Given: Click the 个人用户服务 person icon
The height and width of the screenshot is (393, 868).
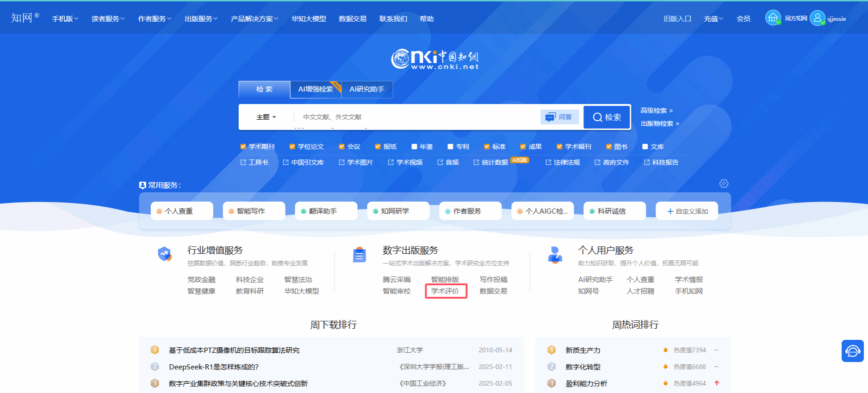Looking at the screenshot, I should [555, 254].
